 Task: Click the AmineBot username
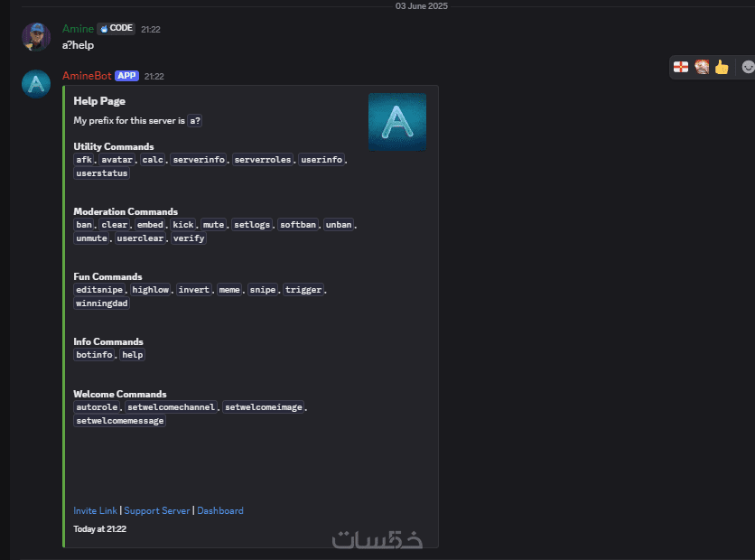[87, 76]
